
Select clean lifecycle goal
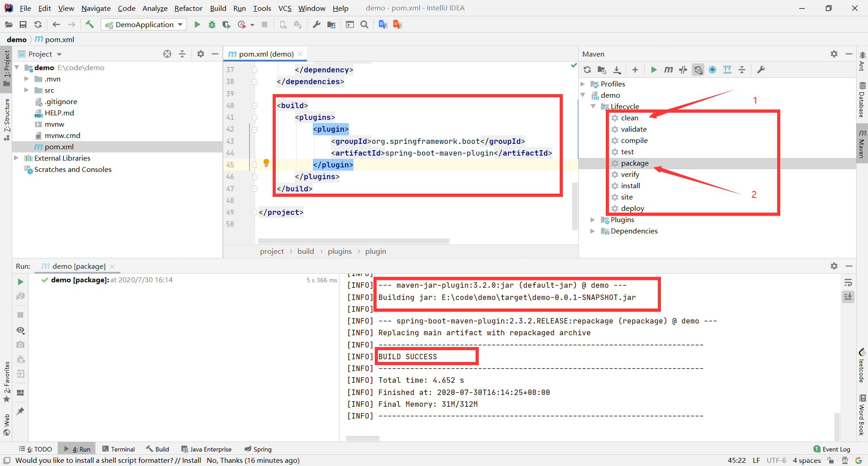click(x=629, y=118)
